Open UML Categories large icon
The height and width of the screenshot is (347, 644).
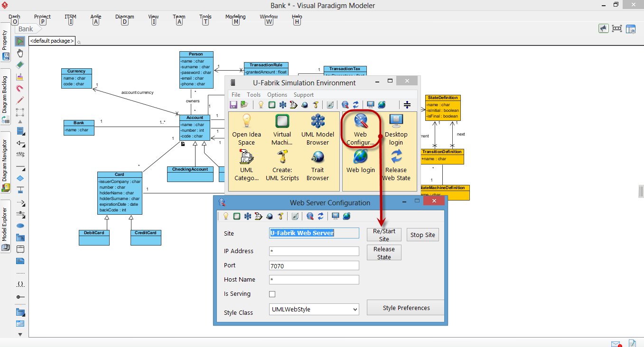point(246,165)
